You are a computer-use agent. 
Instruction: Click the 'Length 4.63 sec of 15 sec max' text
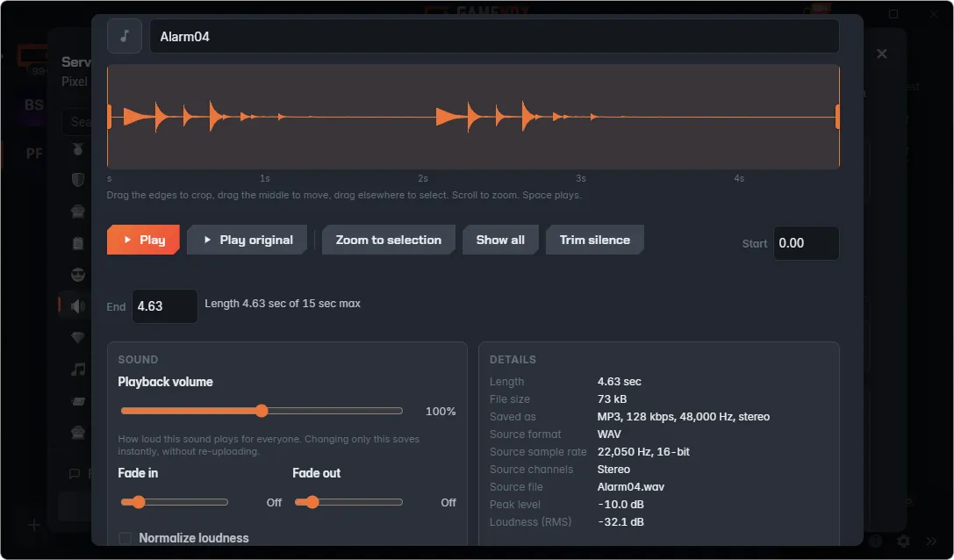point(283,303)
